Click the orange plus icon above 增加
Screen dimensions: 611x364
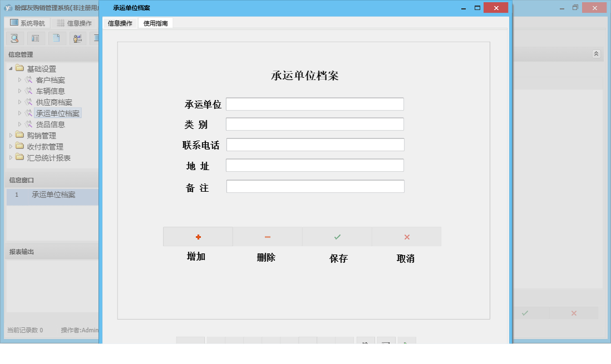click(198, 236)
